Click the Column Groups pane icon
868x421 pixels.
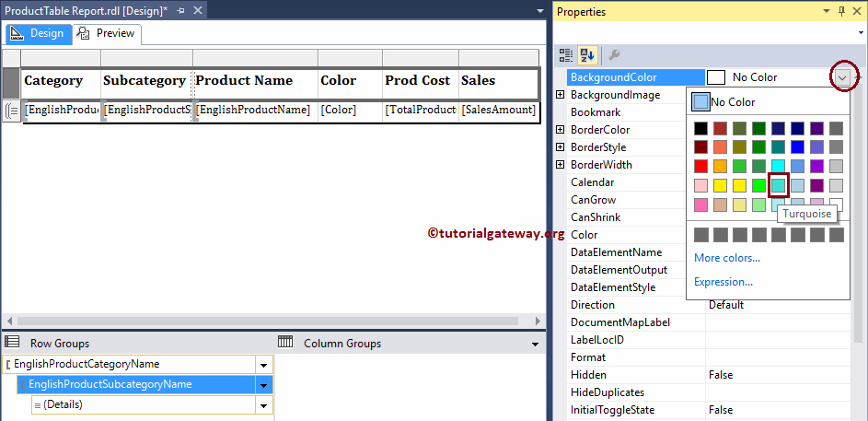[x=285, y=342]
